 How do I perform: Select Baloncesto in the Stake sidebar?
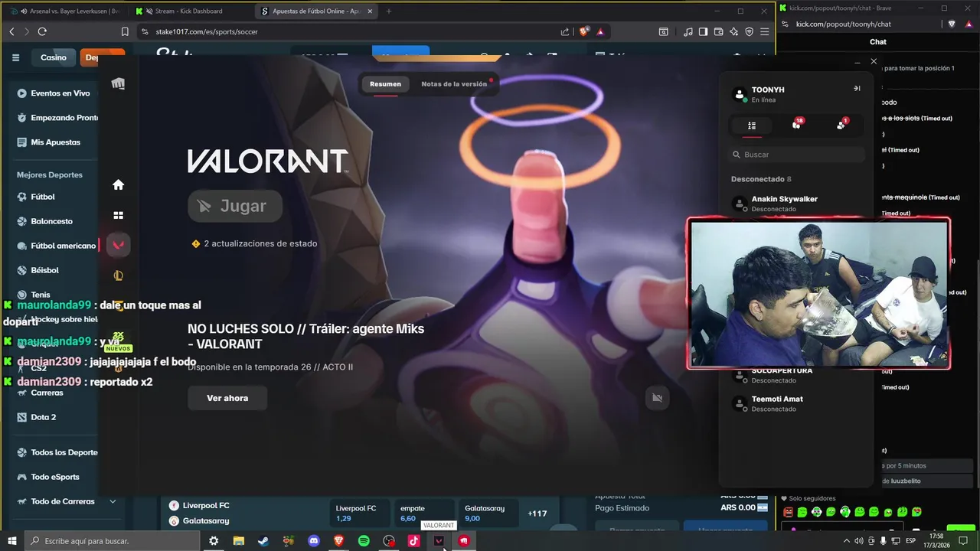(x=47, y=221)
